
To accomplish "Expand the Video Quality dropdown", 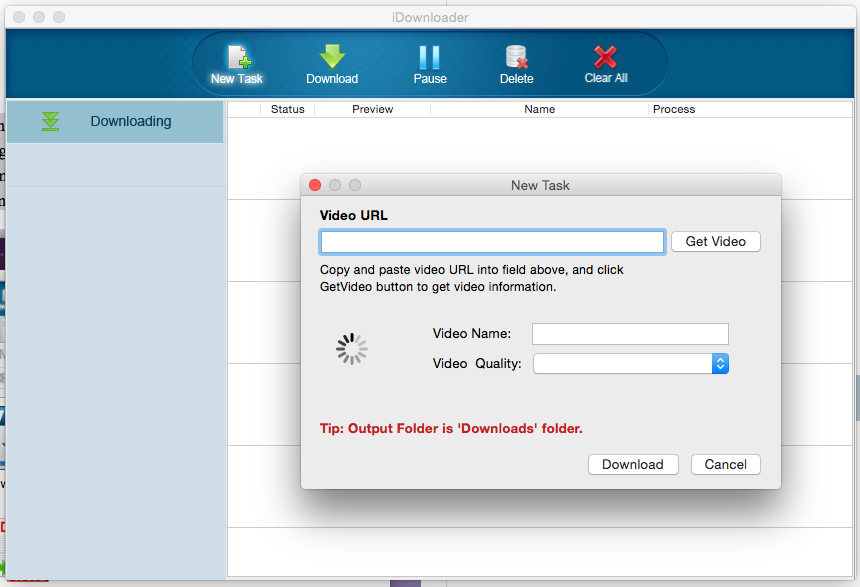I will click(720, 364).
